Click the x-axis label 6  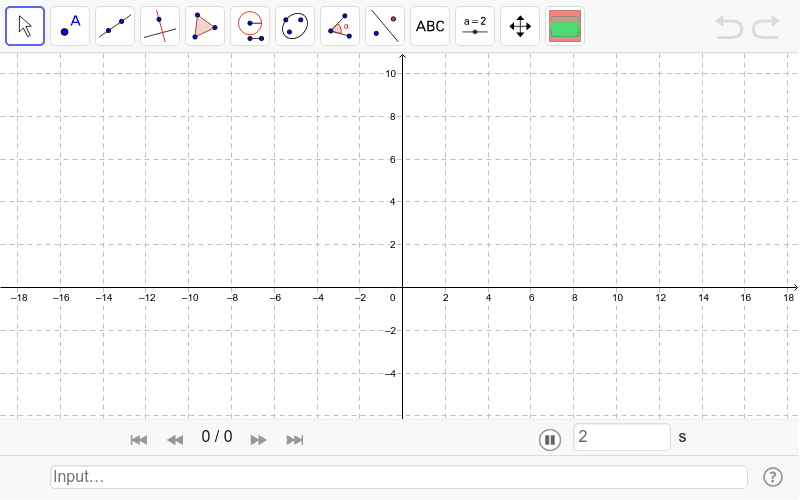tap(531, 297)
